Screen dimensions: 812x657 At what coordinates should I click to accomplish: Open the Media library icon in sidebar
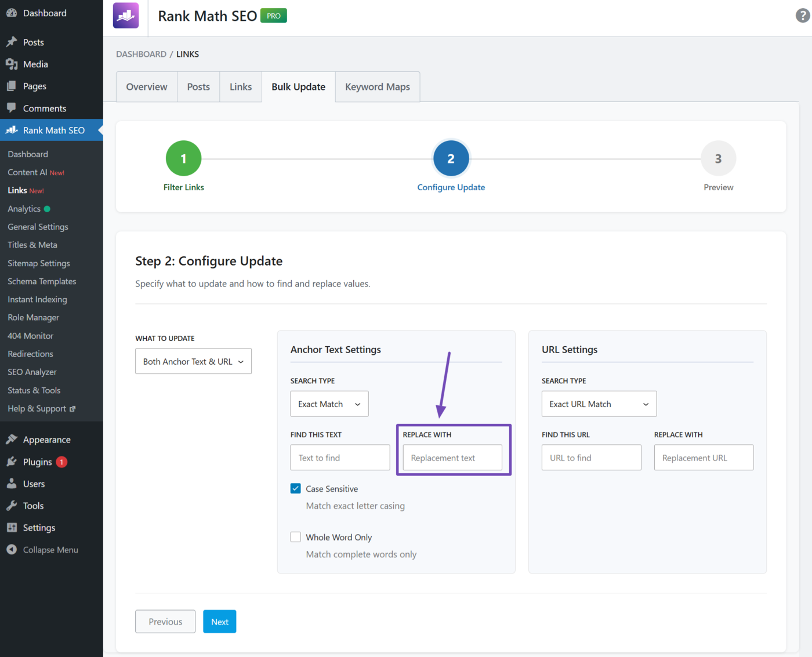point(12,64)
